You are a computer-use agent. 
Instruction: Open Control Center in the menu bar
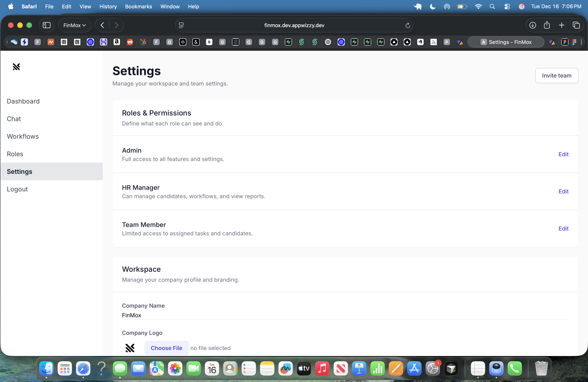click(x=507, y=7)
